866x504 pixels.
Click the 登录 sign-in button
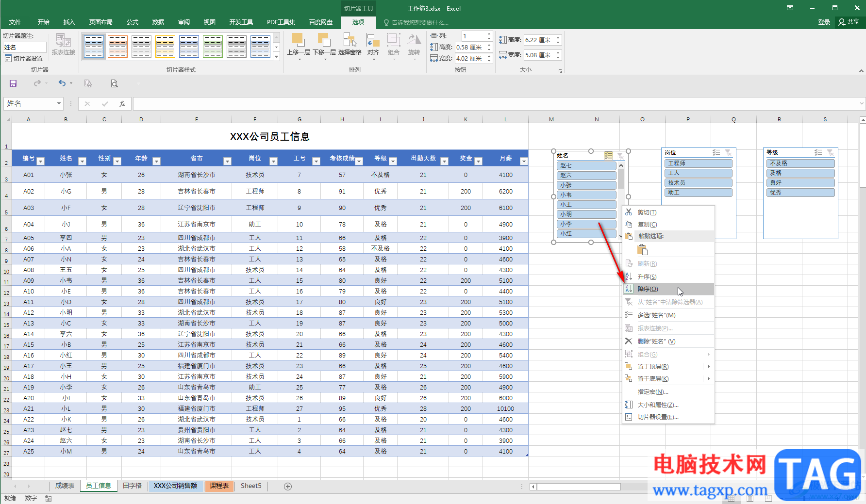[824, 22]
